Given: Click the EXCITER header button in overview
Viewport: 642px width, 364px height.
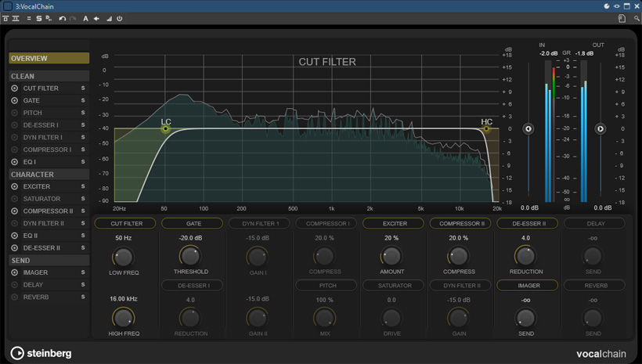Looking at the screenshot, I should 394,224.
